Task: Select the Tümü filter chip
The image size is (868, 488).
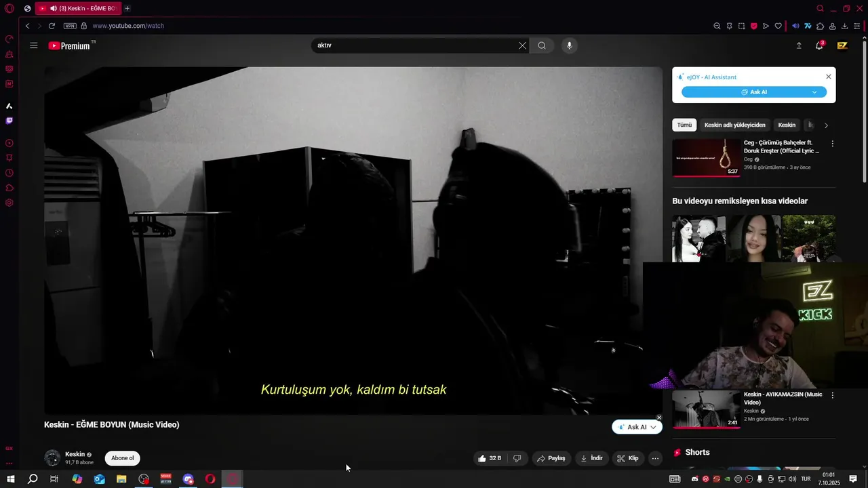Action: (684, 125)
